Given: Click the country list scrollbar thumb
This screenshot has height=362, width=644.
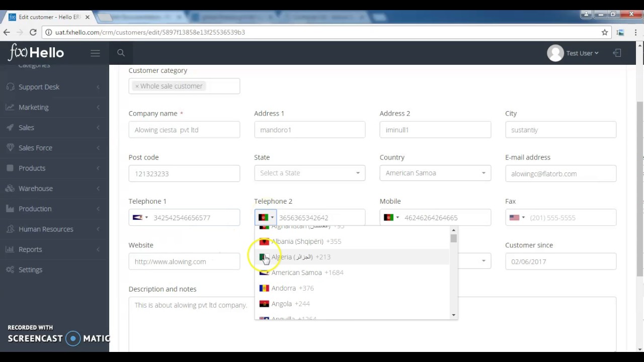Looking at the screenshot, I should [x=454, y=238].
